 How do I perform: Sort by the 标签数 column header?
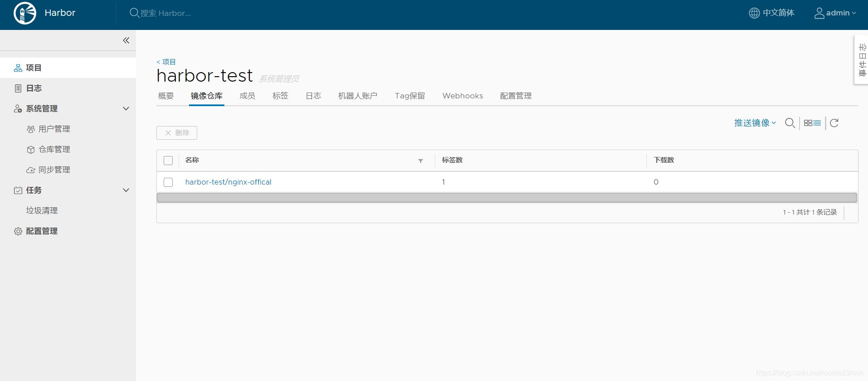click(452, 160)
